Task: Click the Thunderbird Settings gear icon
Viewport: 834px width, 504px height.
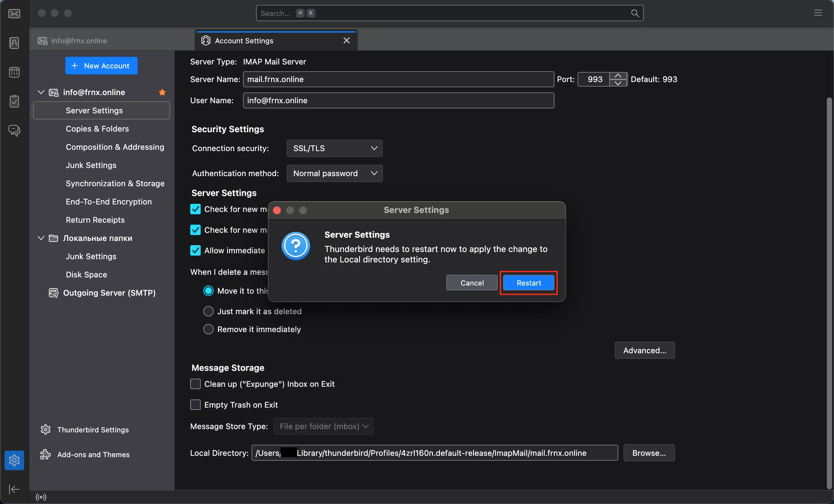Action: [x=45, y=429]
